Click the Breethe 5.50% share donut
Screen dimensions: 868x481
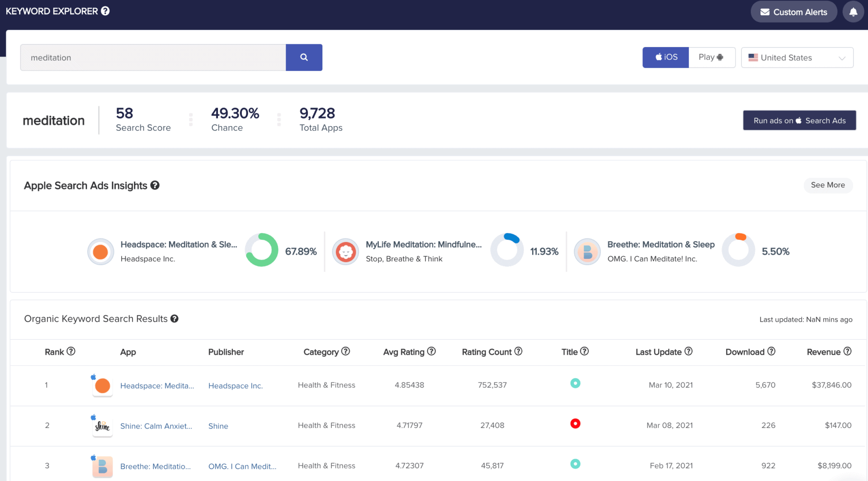coord(739,250)
